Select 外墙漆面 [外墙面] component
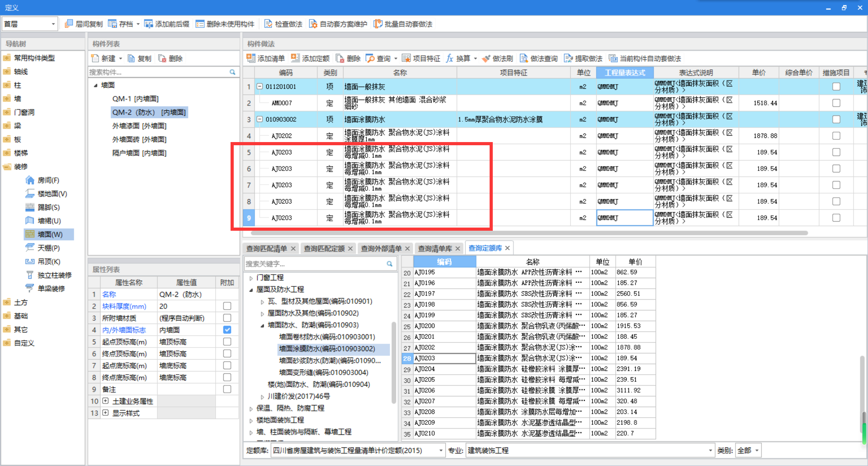Image resolution: width=868 pixels, height=466 pixels. (x=139, y=126)
